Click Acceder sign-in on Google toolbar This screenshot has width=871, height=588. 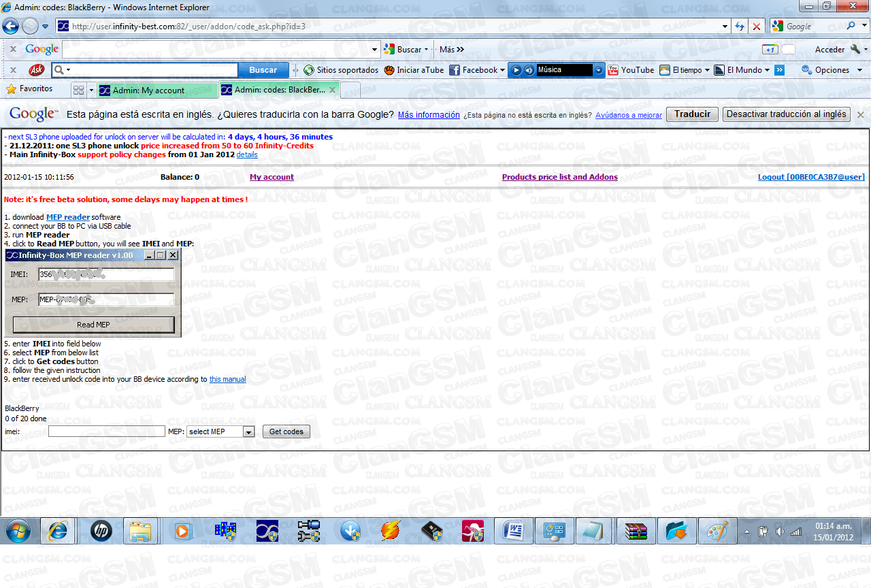(x=829, y=49)
